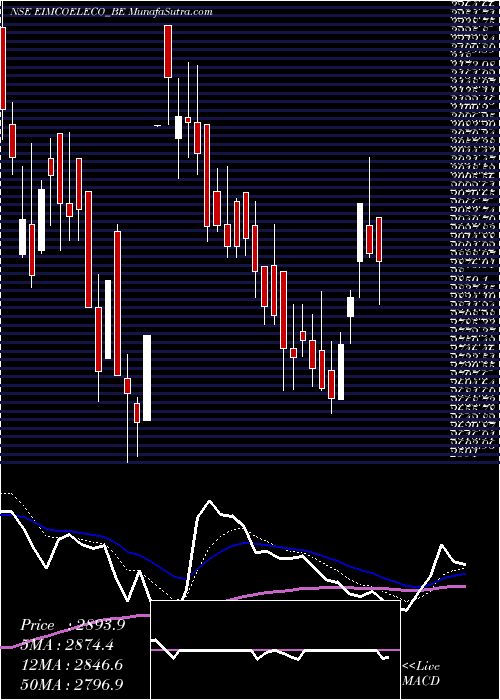Click the NSE EIMCOELECO_BE chart title
500x700 pixels.
coord(111,12)
